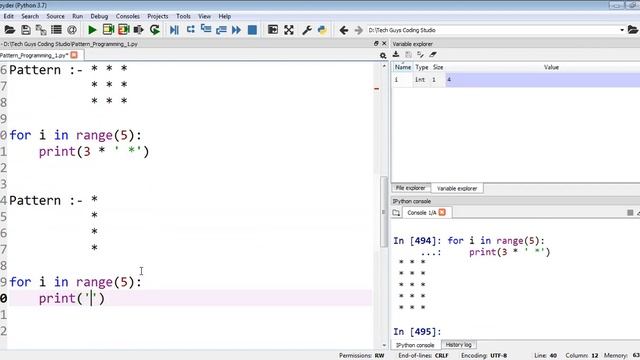Screen dimensions: 640x360
Task: Go forward with the right arrow icon
Action: tap(358, 30)
